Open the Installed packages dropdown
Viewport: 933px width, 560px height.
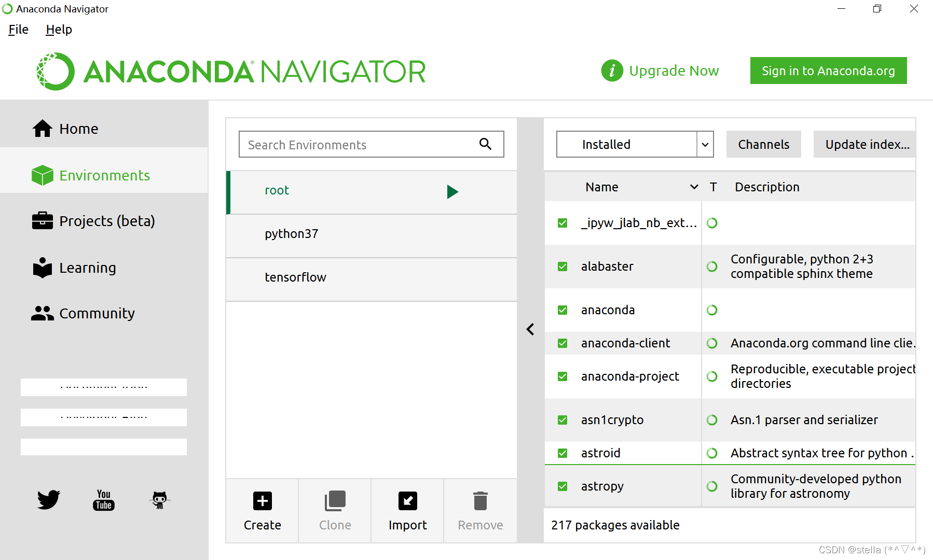point(705,144)
